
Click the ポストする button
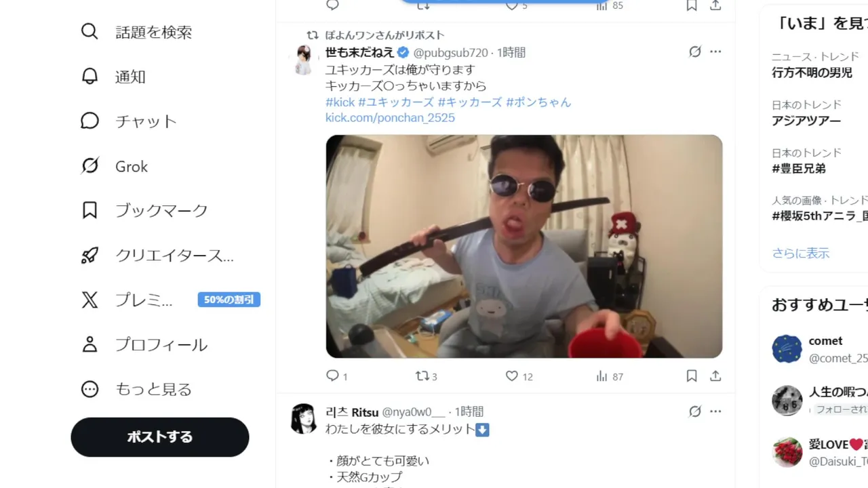(160, 437)
